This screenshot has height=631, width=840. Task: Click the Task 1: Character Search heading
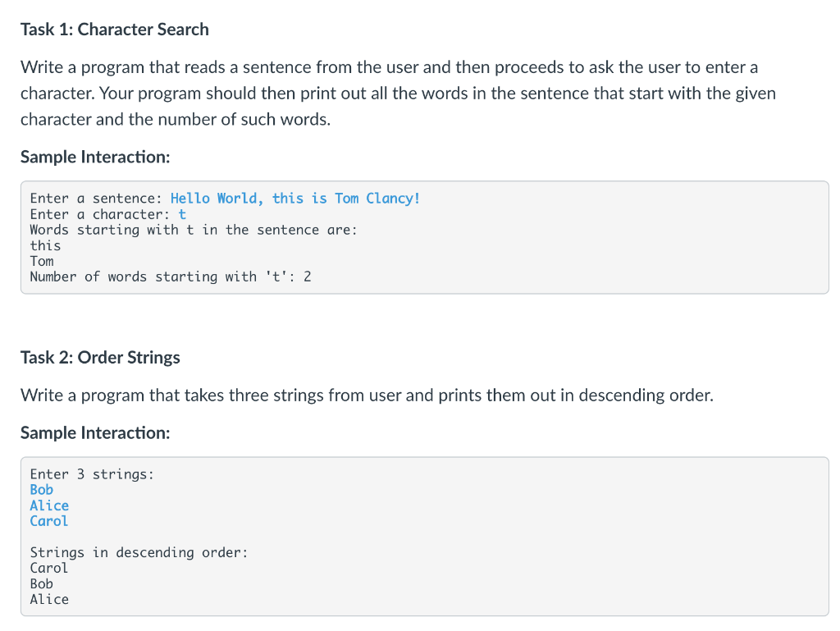click(x=115, y=30)
